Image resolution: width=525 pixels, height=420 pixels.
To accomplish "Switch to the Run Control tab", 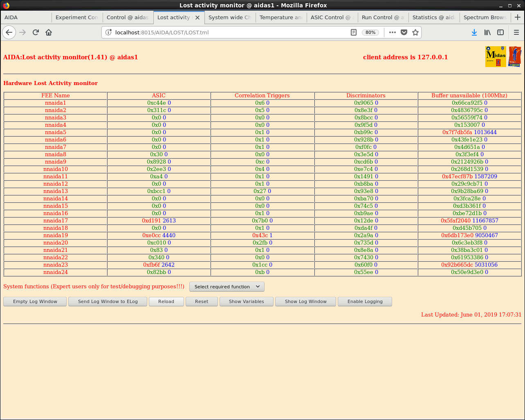I will 382,17.
